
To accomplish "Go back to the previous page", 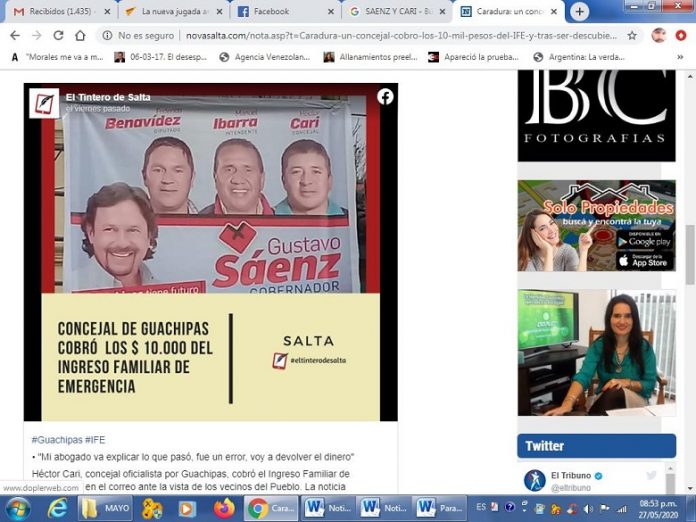I will 15,36.
